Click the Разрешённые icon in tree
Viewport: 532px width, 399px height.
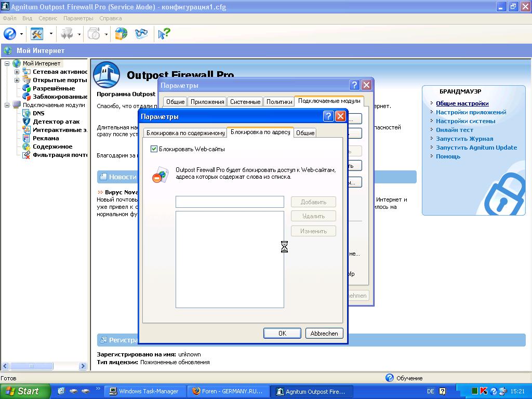click(26, 88)
